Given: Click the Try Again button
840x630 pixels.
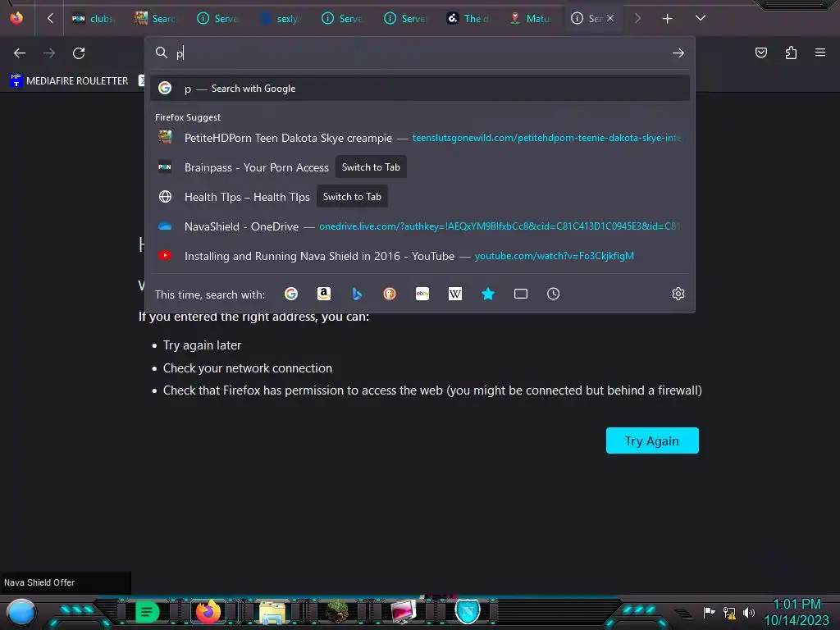Looking at the screenshot, I should [x=652, y=441].
